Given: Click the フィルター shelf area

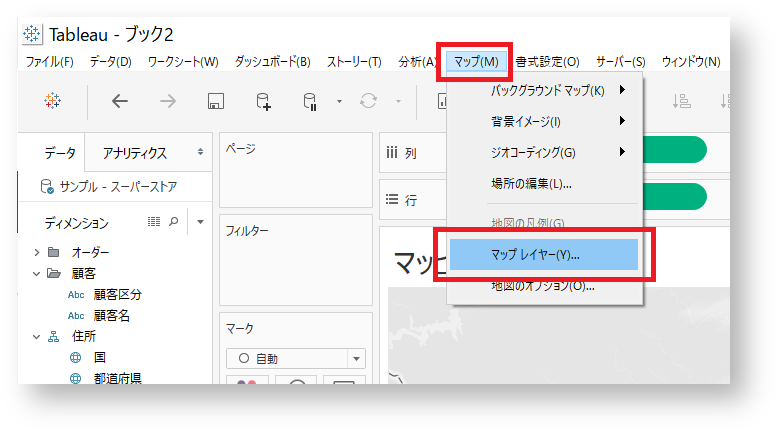Looking at the screenshot, I should tap(296, 260).
